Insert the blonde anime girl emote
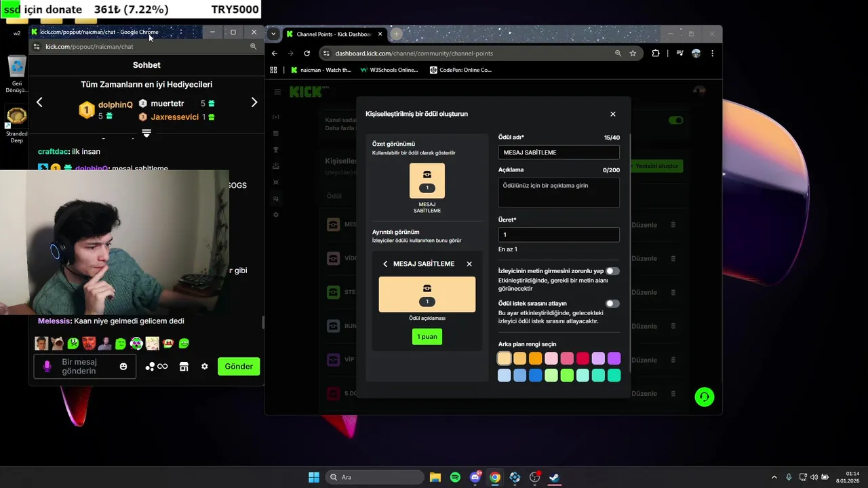Image resolution: width=868 pixels, height=488 pixels. pyautogui.click(x=152, y=344)
